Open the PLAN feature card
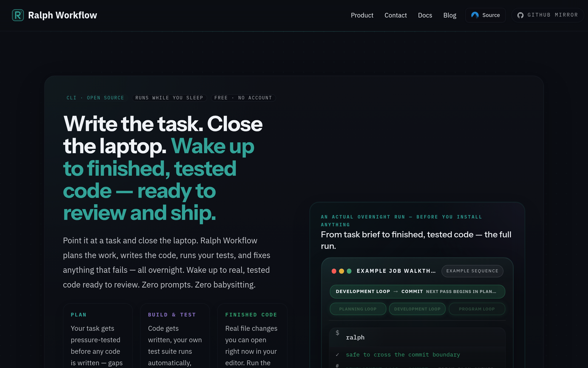Image resolution: width=588 pixels, height=368 pixels. tap(98, 336)
